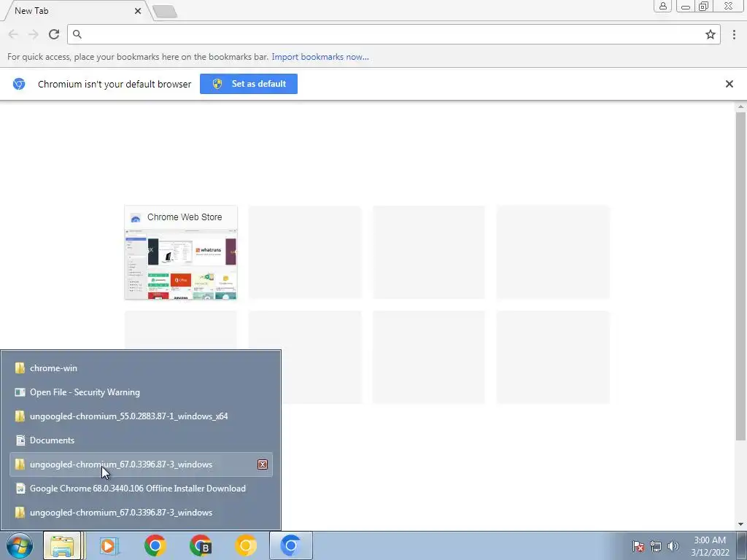
Task: Switch to the Documents window
Action: [141, 440]
